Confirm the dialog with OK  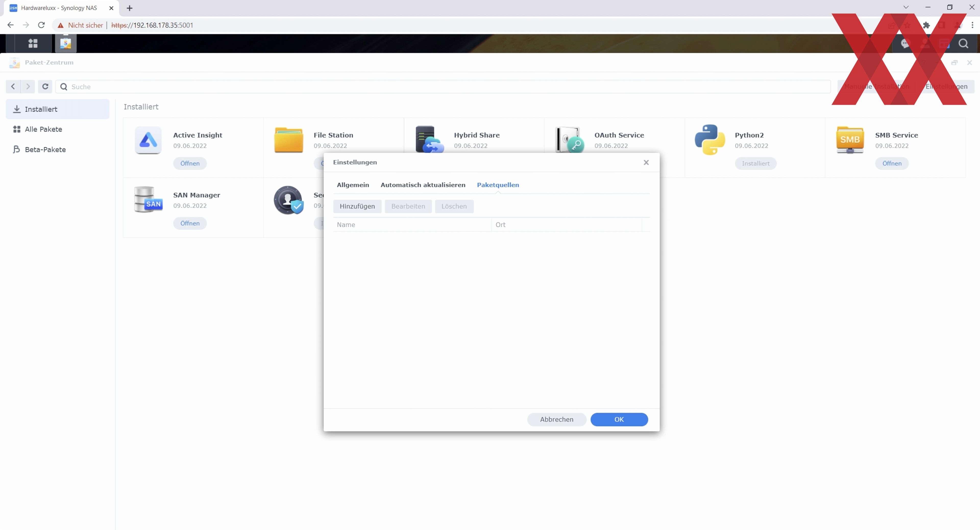pyautogui.click(x=619, y=419)
